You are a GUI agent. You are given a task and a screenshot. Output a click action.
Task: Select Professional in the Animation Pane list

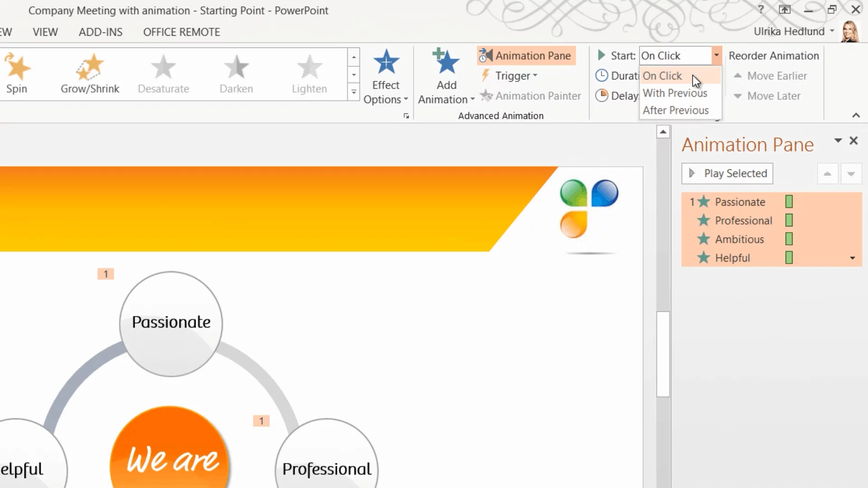(x=743, y=221)
